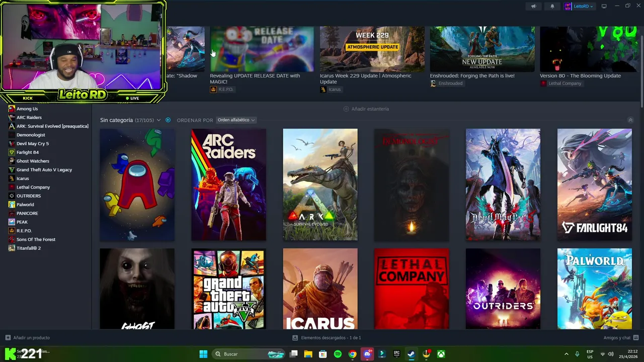Open Outriders game cover

pos(503,289)
